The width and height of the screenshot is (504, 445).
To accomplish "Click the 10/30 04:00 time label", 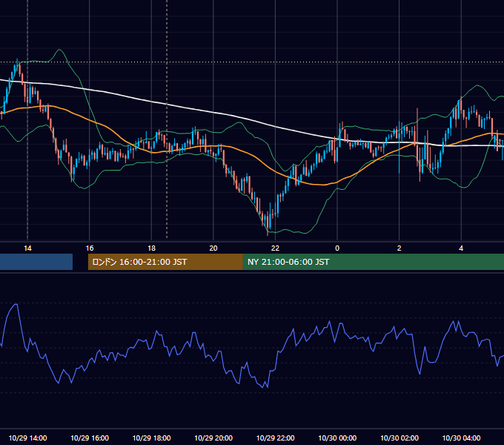I will [x=461, y=438].
